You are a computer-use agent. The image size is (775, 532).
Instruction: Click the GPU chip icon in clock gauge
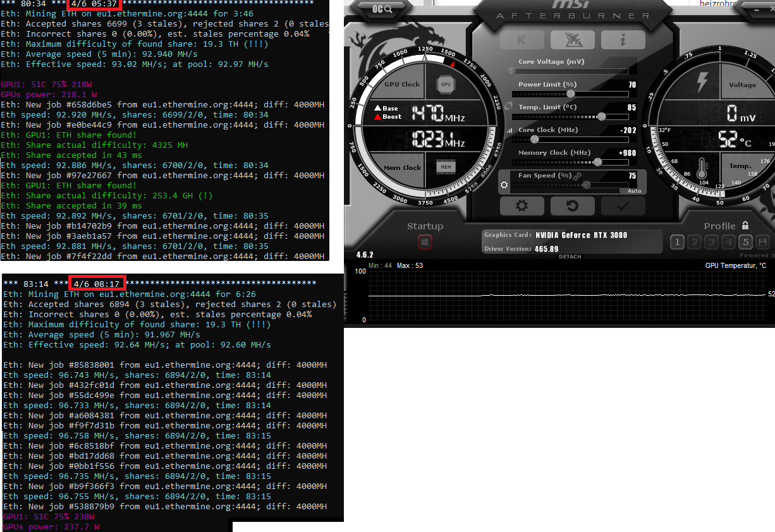[446, 84]
